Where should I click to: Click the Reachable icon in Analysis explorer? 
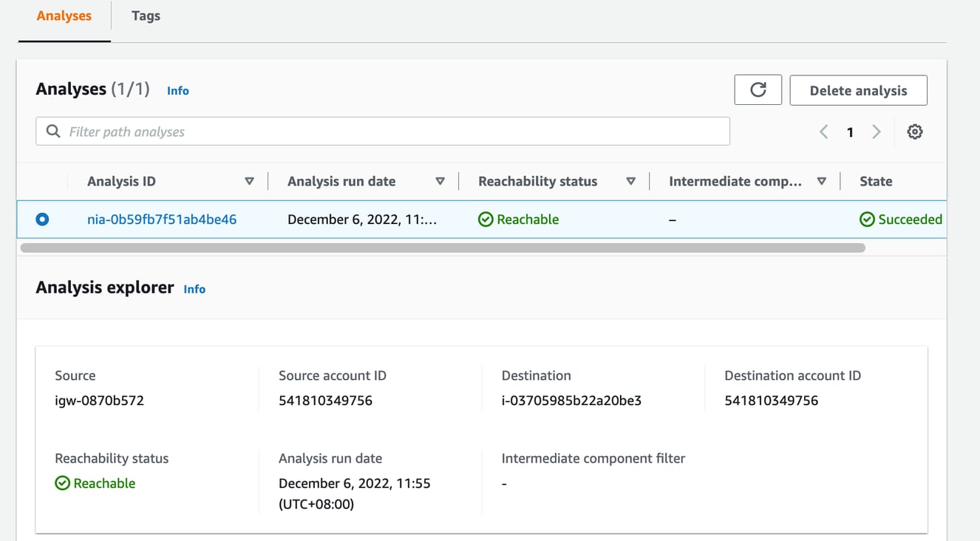[62, 483]
